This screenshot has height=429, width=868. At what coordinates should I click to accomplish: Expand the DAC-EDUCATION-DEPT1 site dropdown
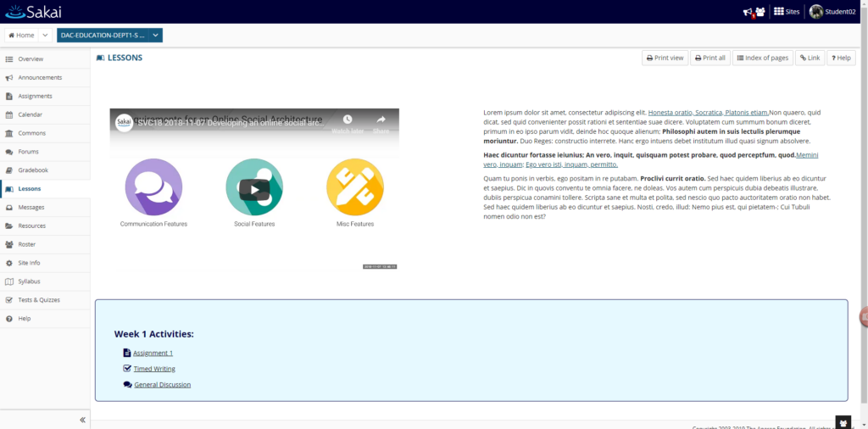156,35
